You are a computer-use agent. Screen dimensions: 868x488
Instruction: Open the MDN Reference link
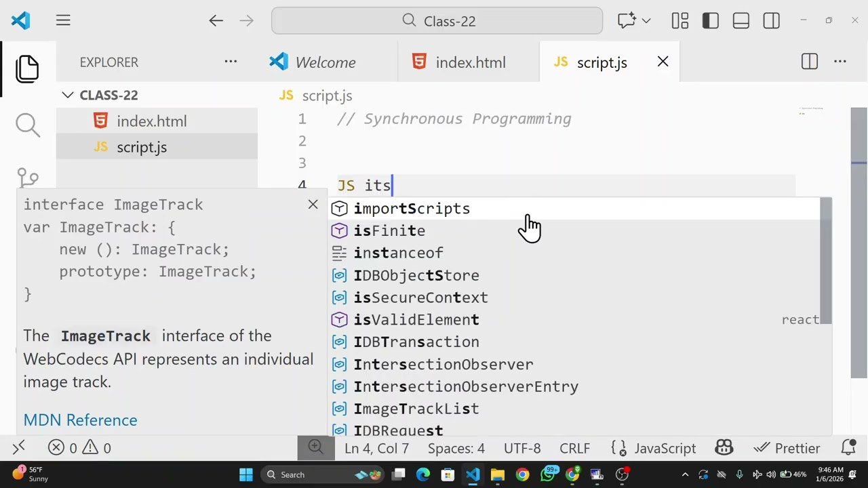click(x=80, y=420)
